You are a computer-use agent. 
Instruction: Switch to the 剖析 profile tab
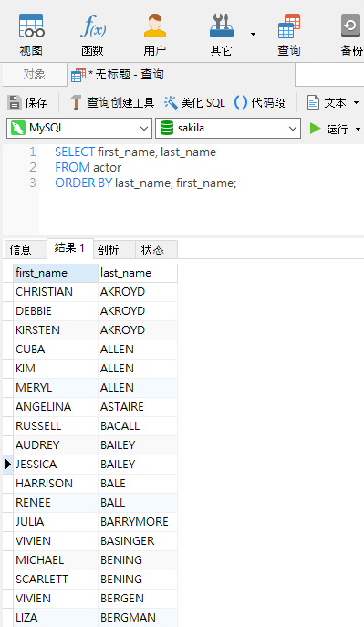[114, 249]
